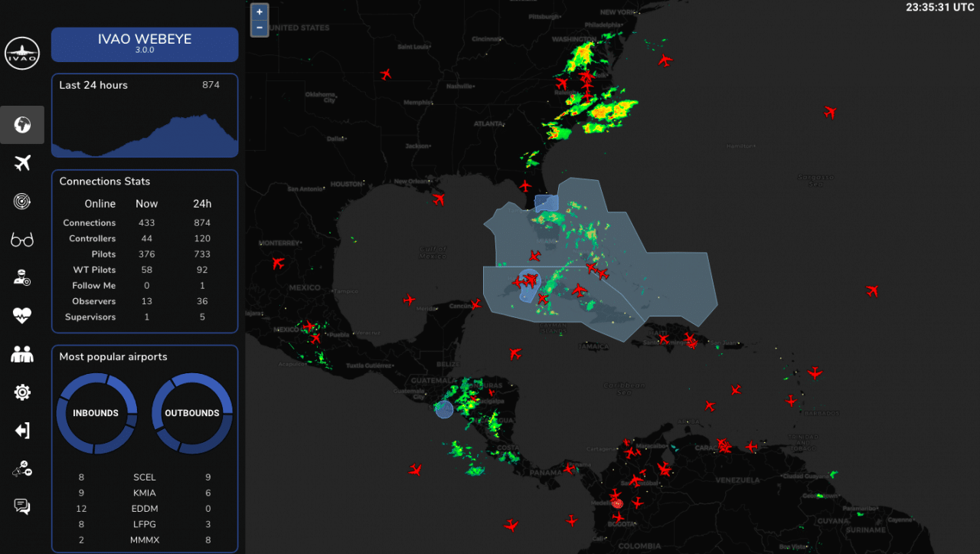980x554 pixels.
Task: Open the share connections icon above chat
Action: (22, 469)
